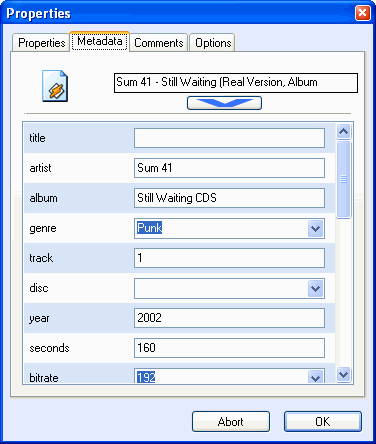
Task: Close the Properties dialog with the red X
Action: pyautogui.click(x=362, y=13)
